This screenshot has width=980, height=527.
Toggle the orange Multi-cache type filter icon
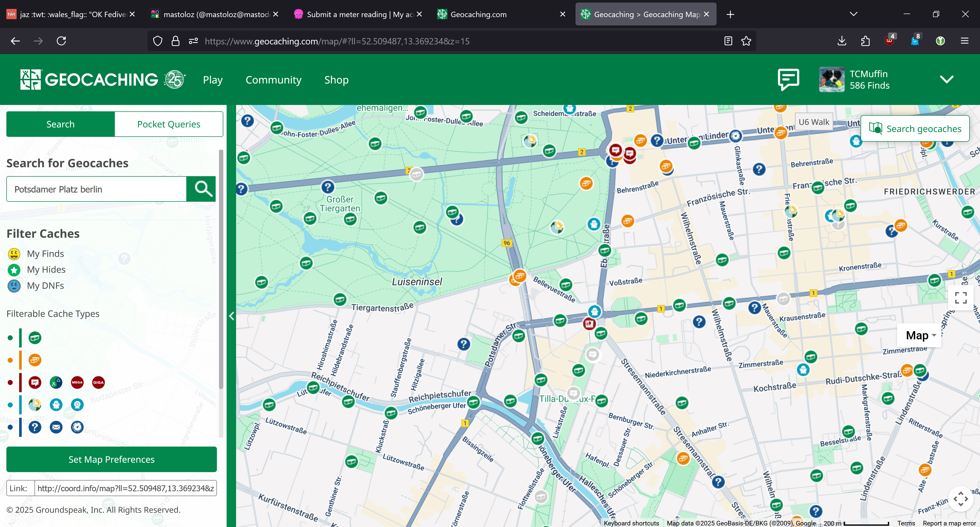(x=35, y=360)
